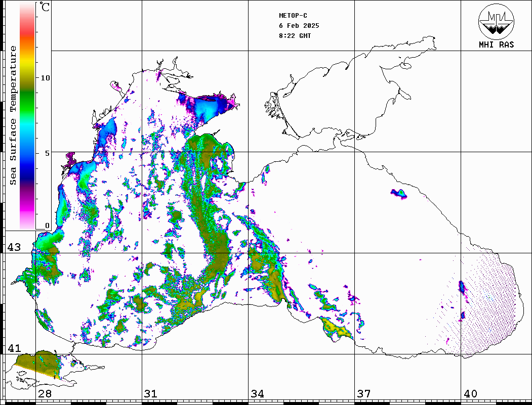Viewport: 532px width, 405px height.
Task: Click the '8:22 GMT' time text
Action: [x=295, y=36]
